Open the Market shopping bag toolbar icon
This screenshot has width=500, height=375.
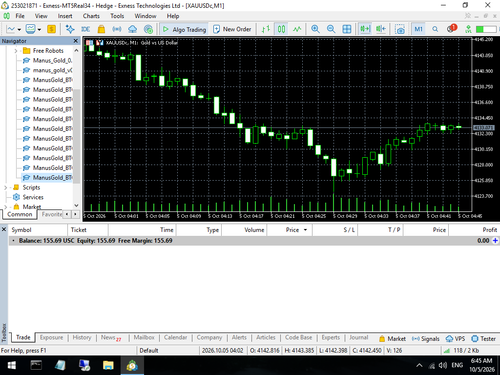click(x=101, y=29)
